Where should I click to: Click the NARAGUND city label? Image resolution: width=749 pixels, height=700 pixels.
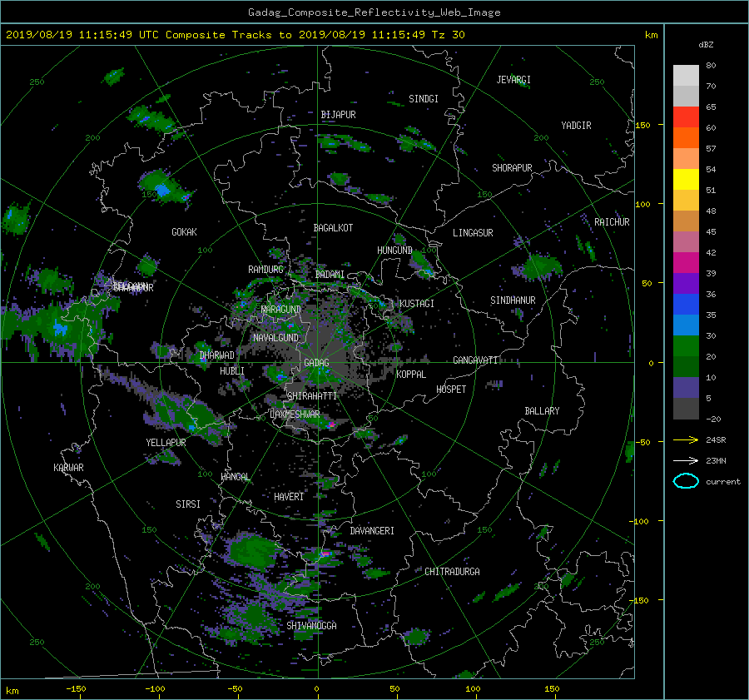point(281,310)
